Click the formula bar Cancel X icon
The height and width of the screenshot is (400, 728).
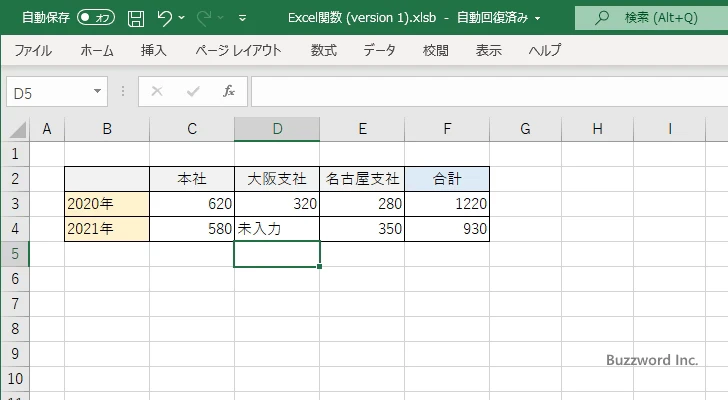pyautogui.click(x=157, y=91)
